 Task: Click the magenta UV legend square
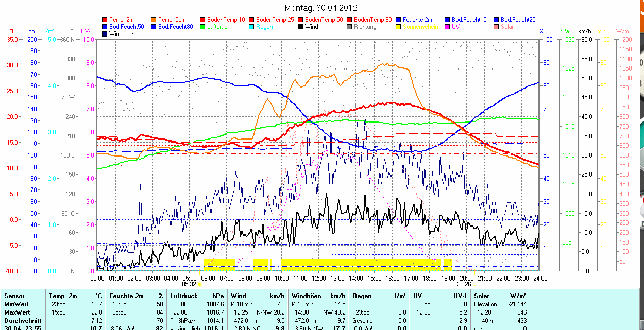coord(448,27)
